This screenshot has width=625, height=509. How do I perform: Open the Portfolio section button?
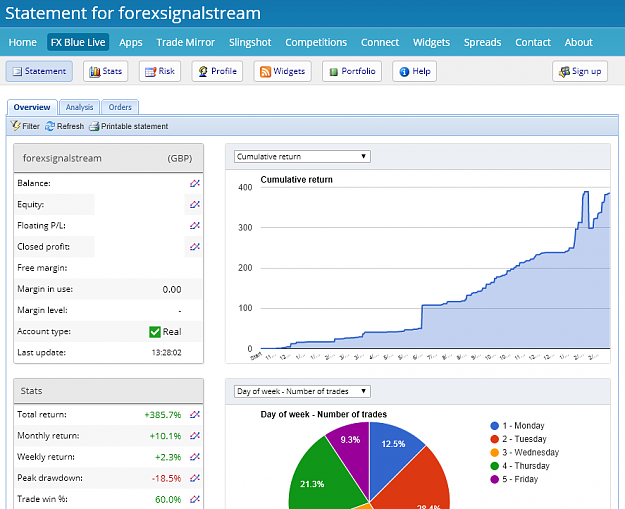pyautogui.click(x=352, y=71)
